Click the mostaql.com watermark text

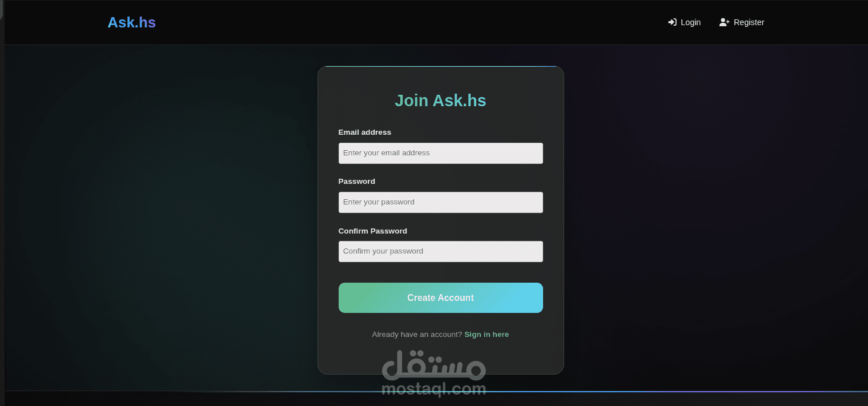coord(433,389)
